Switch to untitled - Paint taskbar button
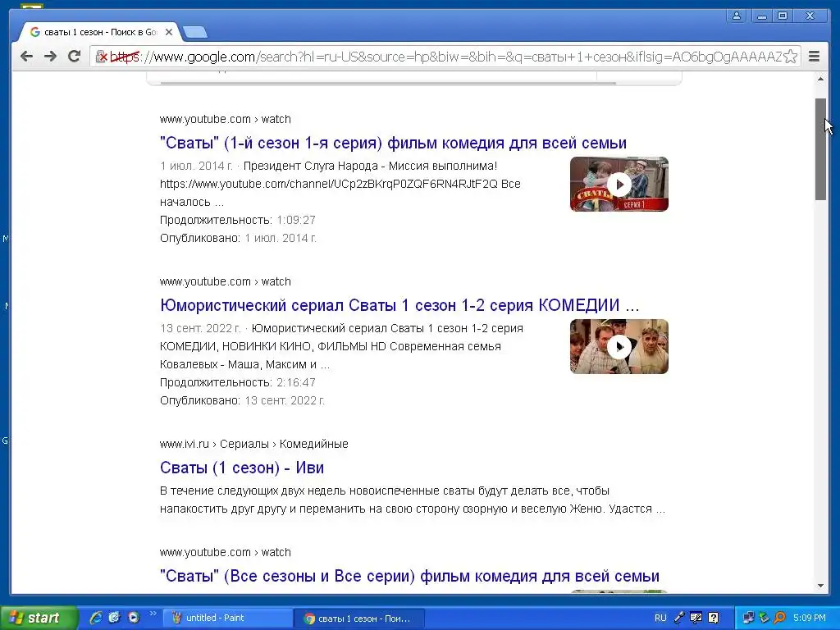840x630 pixels. (226, 618)
